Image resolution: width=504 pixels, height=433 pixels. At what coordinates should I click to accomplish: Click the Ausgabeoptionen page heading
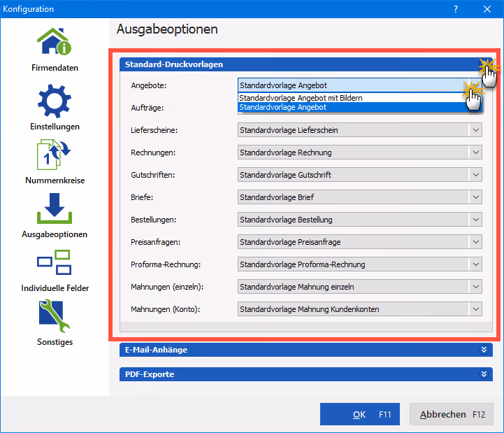(167, 29)
